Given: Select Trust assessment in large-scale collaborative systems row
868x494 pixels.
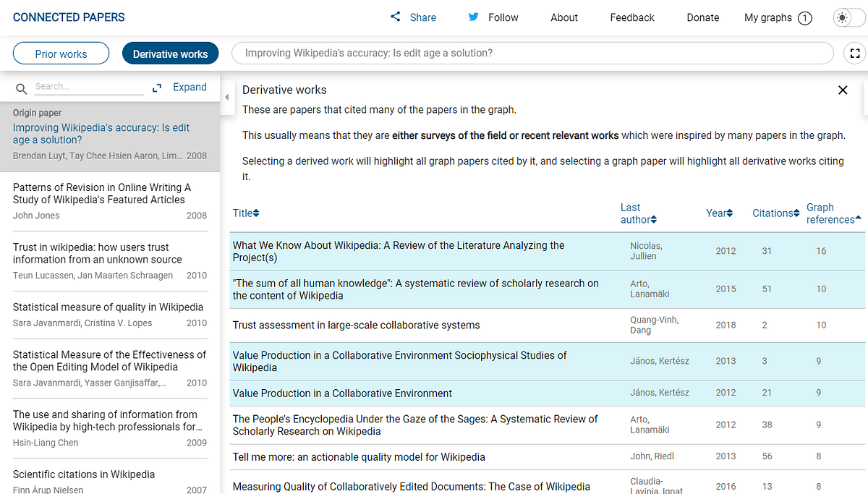Looking at the screenshot, I should (548, 325).
